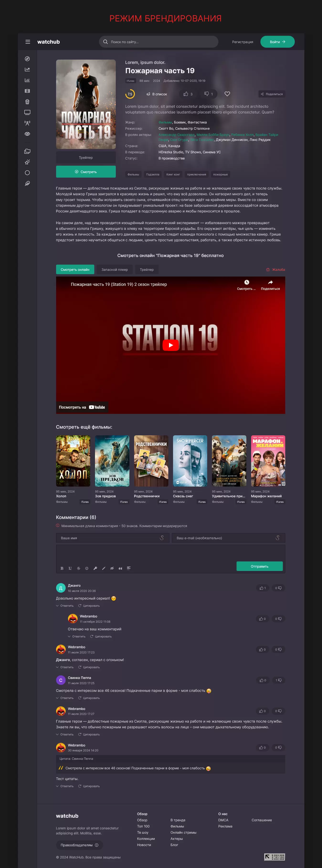The image size is (322, 868).
Task: Click the key icon in comment editor
Action: (95, 568)
